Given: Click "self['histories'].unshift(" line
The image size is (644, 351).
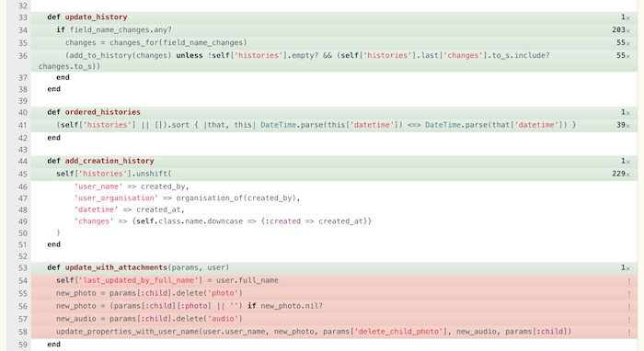Looking at the screenshot, I should (x=334, y=174).
